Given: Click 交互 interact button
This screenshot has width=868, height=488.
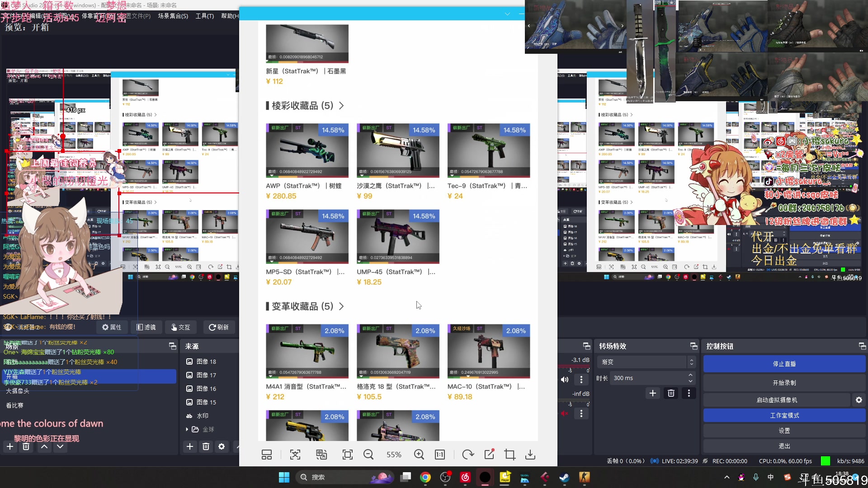Looking at the screenshot, I should click(x=180, y=327).
